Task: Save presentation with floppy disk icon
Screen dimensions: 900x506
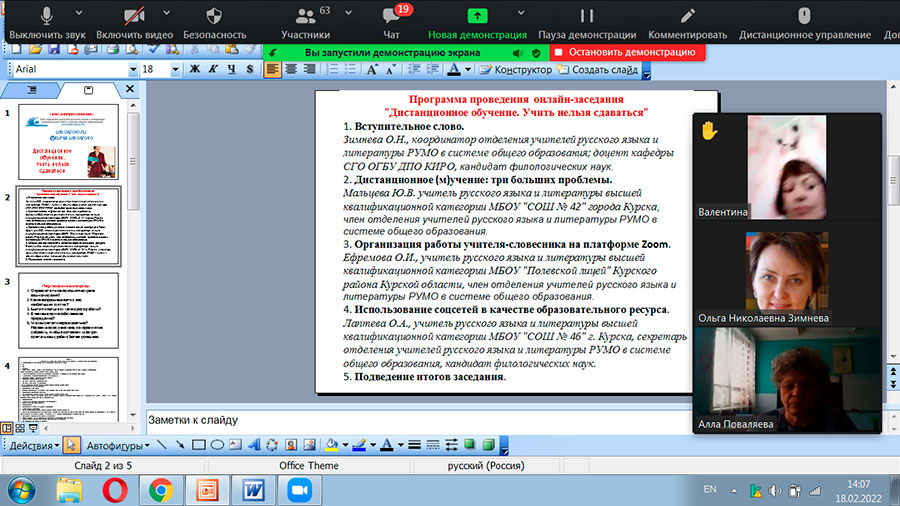Action: point(54,50)
